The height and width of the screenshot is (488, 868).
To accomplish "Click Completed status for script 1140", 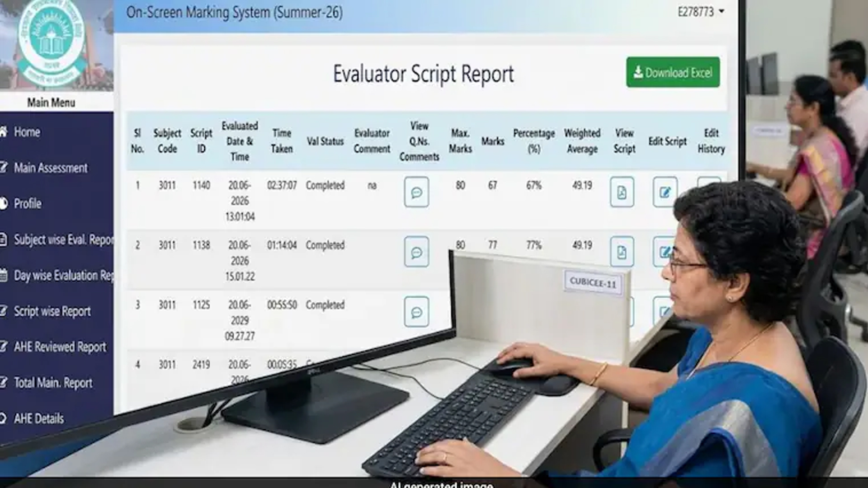I will 325,185.
